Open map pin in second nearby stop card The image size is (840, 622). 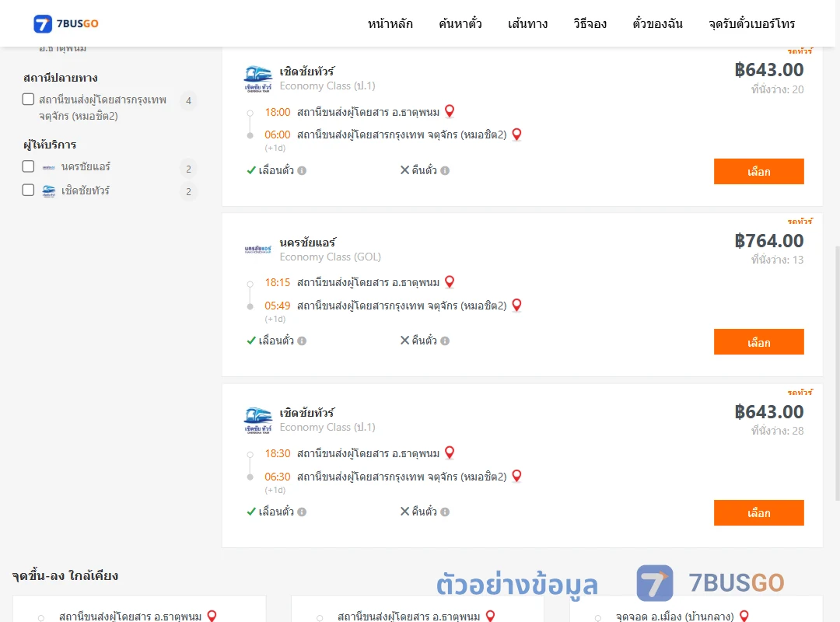point(490,616)
